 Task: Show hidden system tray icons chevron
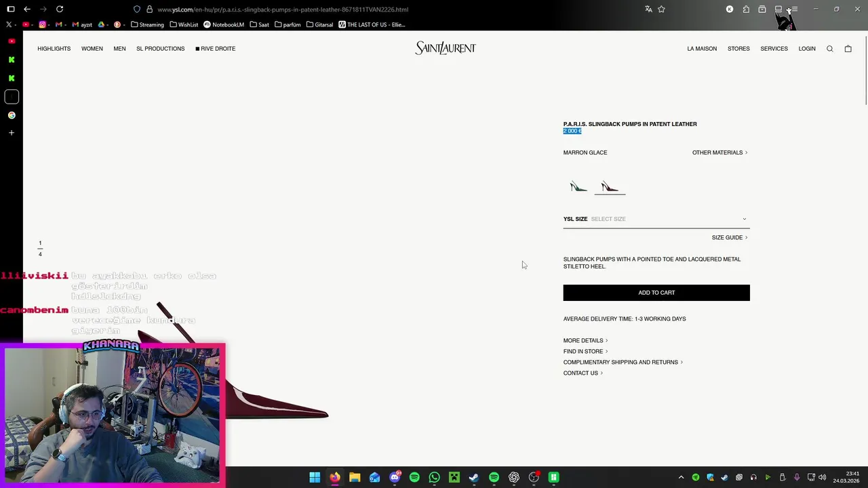681,477
